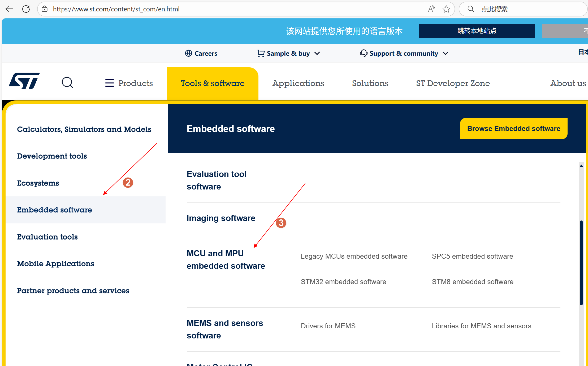Screen dimensions: 588x366
Task: Click the headset icon beside Support & community
Action: coord(364,53)
